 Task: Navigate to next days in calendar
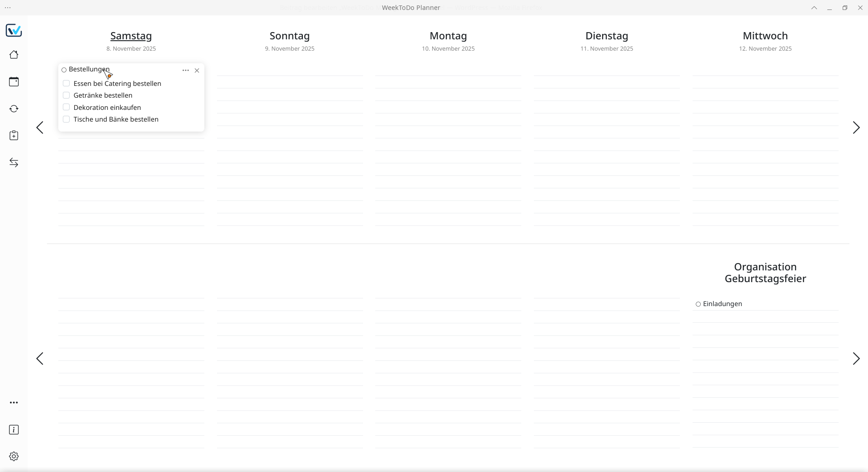click(856, 127)
